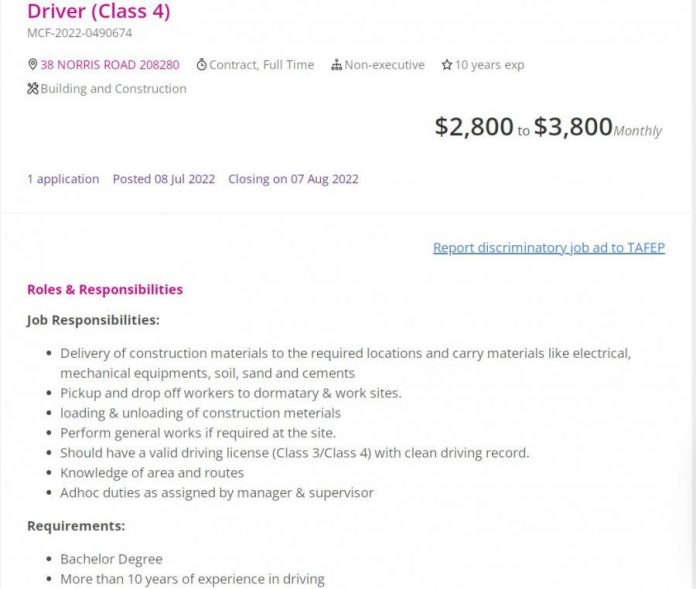Click the $2,800 minimum salary figure
The height and width of the screenshot is (589, 696).
(474, 126)
